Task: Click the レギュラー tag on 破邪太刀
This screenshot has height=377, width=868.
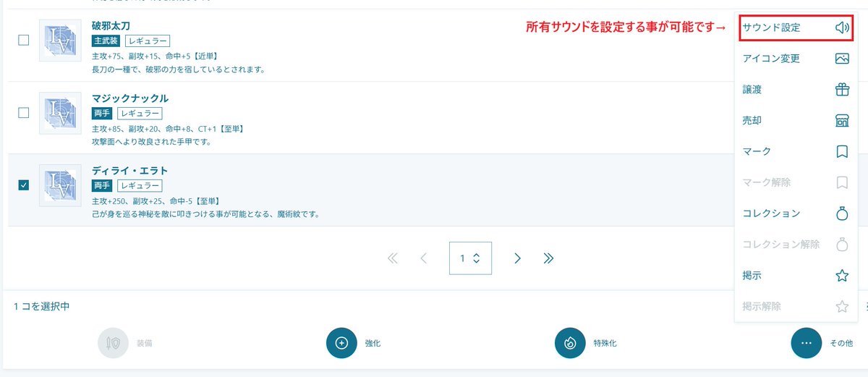Action: (148, 41)
